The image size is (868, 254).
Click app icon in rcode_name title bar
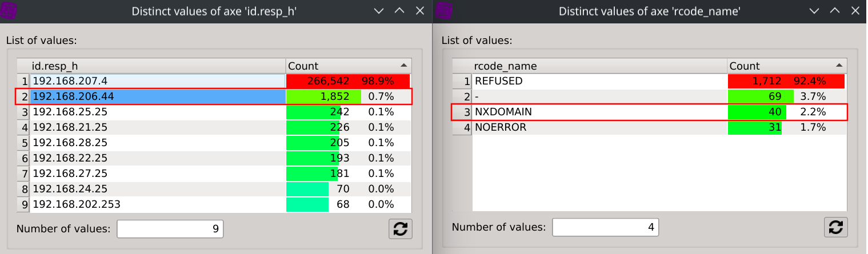(443, 11)
